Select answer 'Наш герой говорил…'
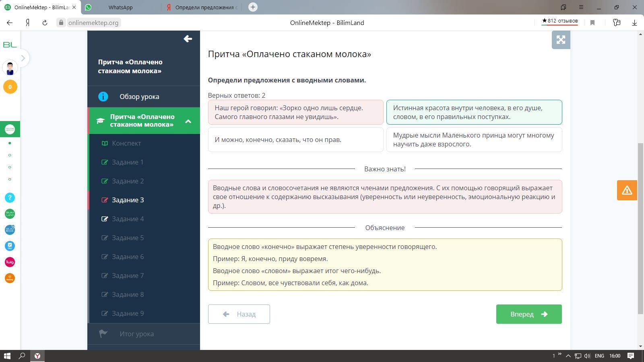This screenshot has width=644, height=362. coord(296,112)
